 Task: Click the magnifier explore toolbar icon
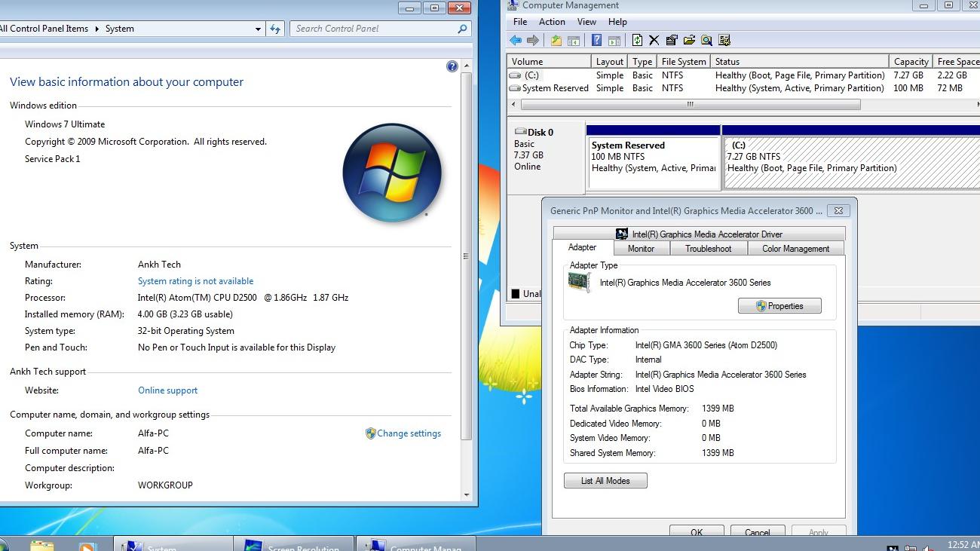[x=706, y=41]
